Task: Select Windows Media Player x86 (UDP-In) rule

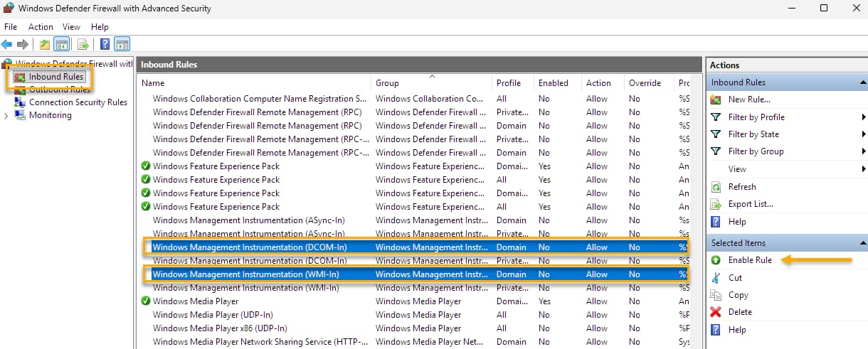Action: coord(413,328)
